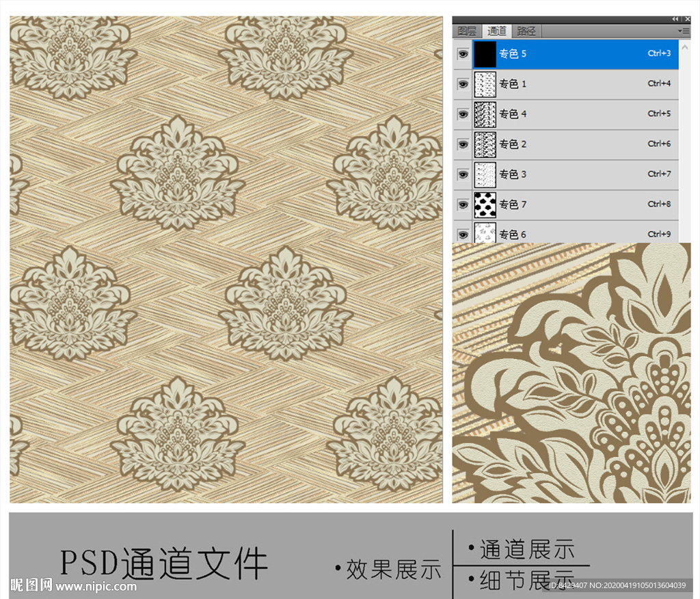Click the 专色 2 channel thumbnail
Image resolution: width=700 pixels, height=599 pixels.
click(x=485, y=144)
